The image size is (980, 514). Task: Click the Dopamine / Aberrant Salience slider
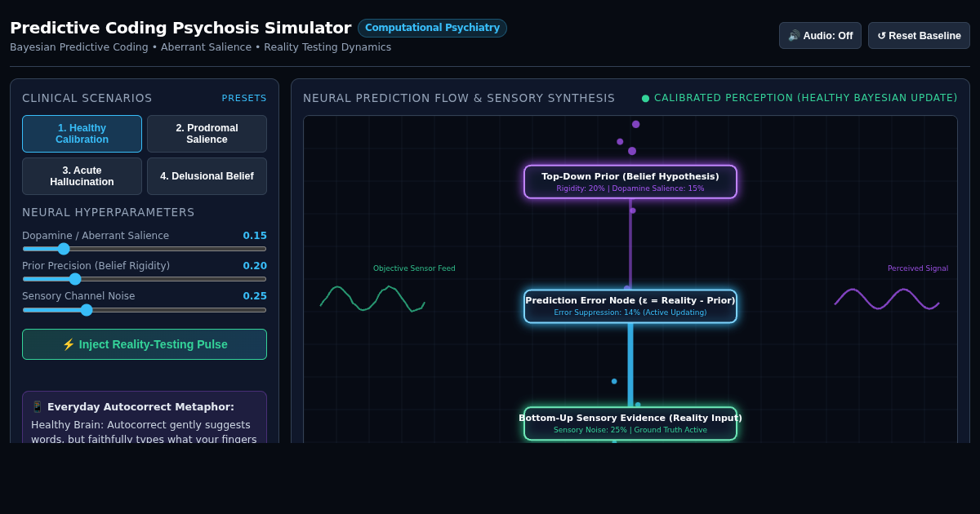pos(145,249)
